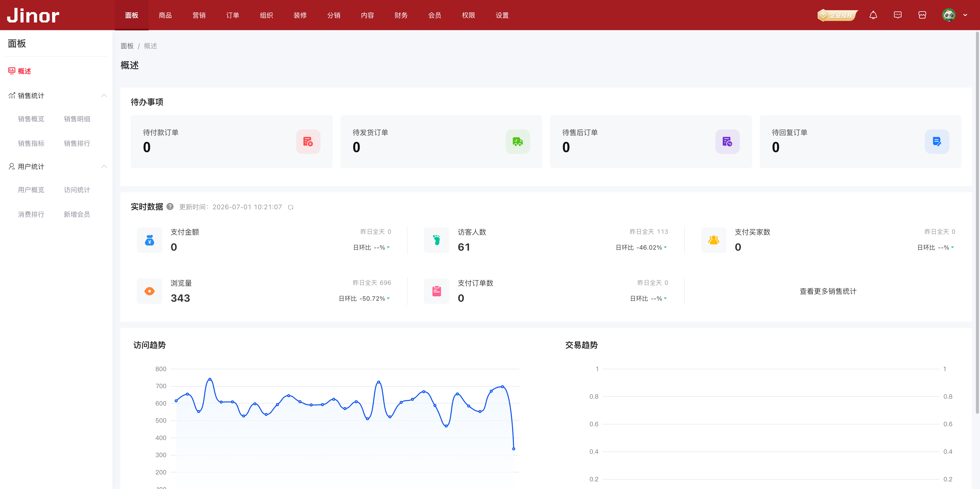Open the 设置 top navigation tab

tap(502, 15)
